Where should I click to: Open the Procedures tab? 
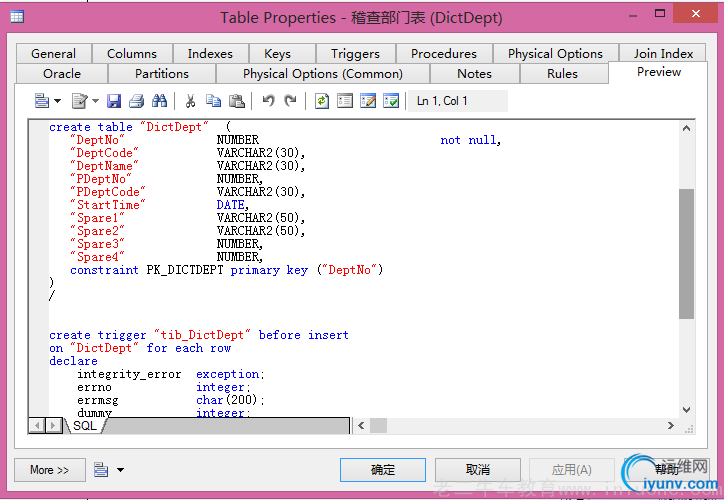click(444, 54)
